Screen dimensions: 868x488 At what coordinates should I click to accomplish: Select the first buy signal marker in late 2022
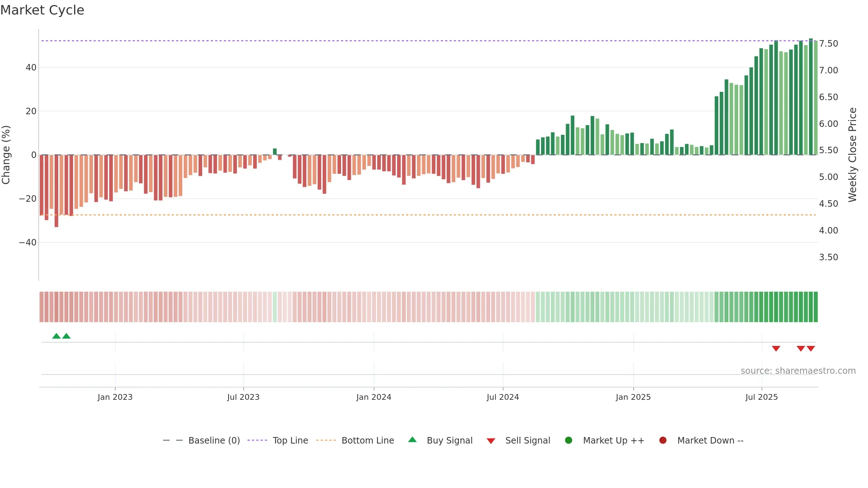click(56, 336)
